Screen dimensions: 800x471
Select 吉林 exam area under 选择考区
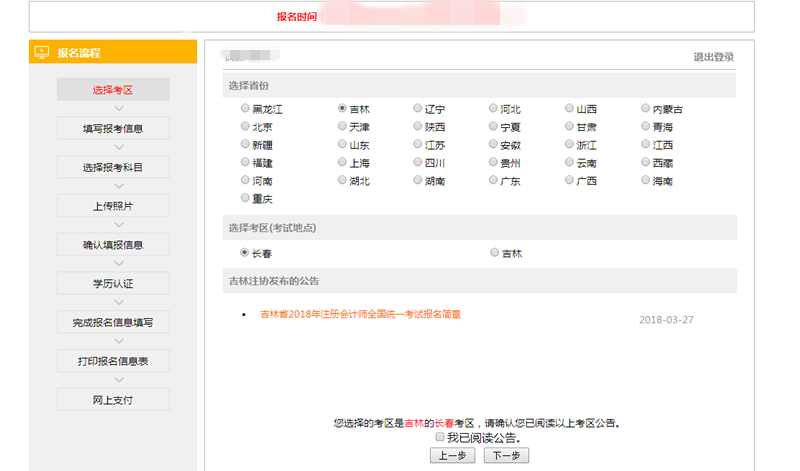pyautogui.click(x=494, y=253)
